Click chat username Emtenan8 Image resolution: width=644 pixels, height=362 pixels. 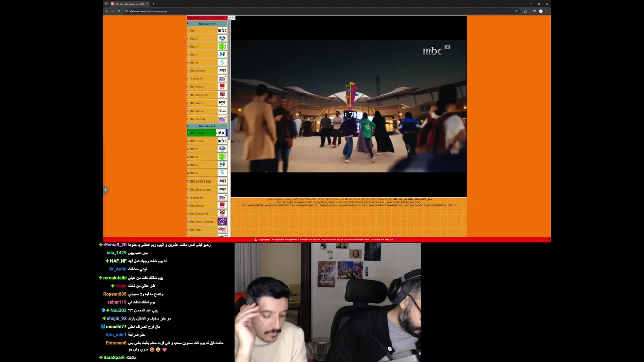point(116,343)
